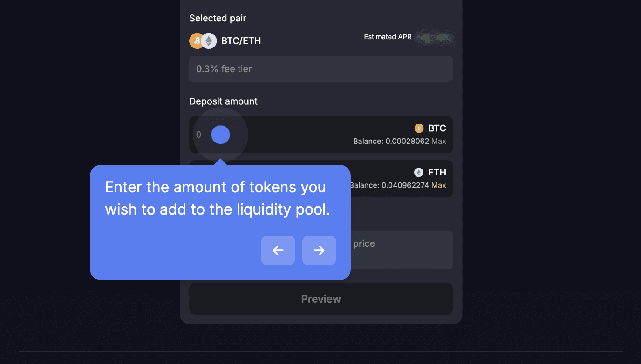
Task: Click Max next to BTC balance
Action: [x=440, y=141]
